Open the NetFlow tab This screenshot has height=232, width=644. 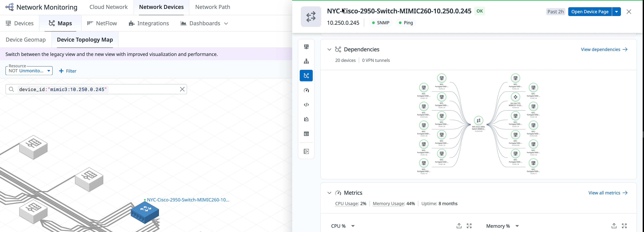(x=102, y=23)
